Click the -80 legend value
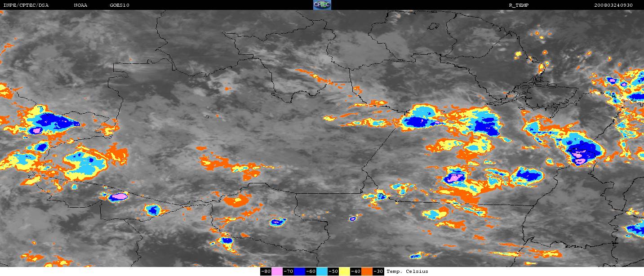The height and width of the screenshot is (276, 644). 266,271
